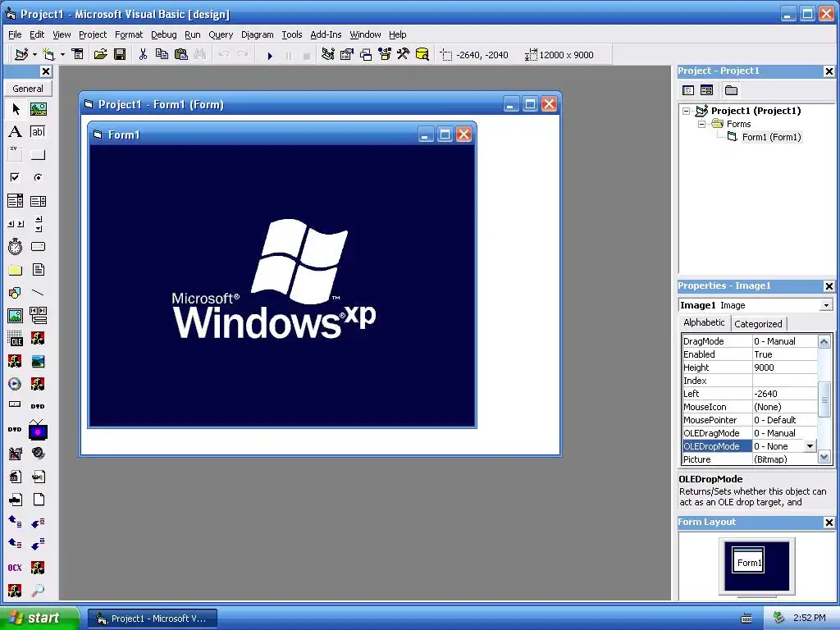Open the Debug menu
Viewport: 840px width, 630px height.
(163, 34)
